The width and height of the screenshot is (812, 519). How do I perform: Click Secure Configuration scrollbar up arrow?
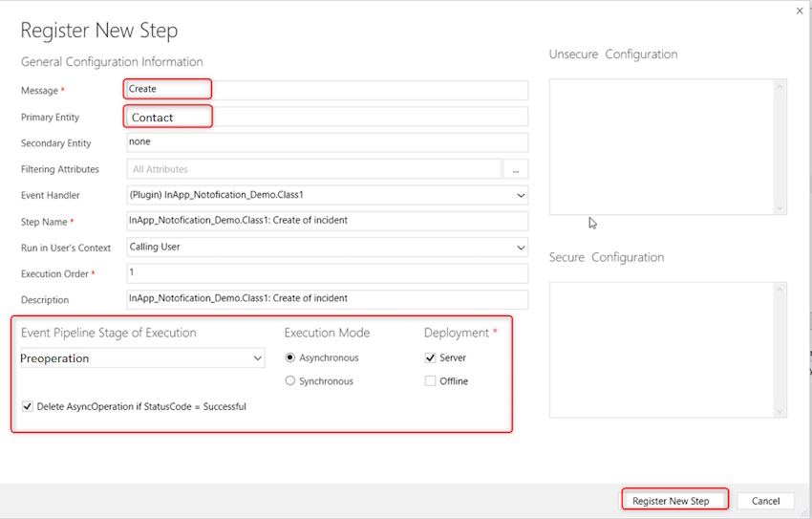coord(780,290)
